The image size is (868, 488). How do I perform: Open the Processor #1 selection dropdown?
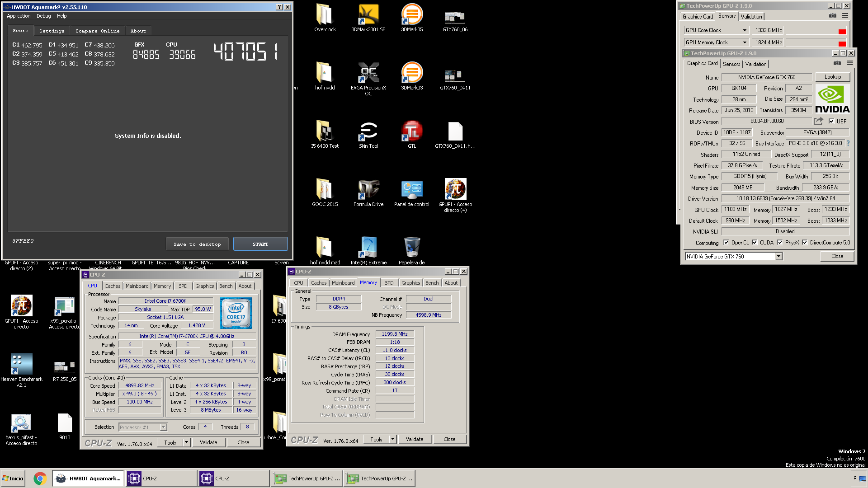(143, 427)
